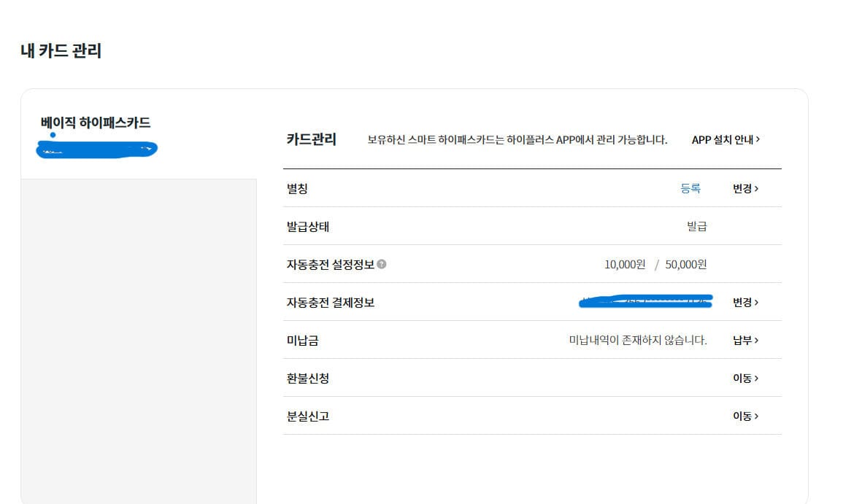Open the APP 설치 안내 link

pos(726,139)
